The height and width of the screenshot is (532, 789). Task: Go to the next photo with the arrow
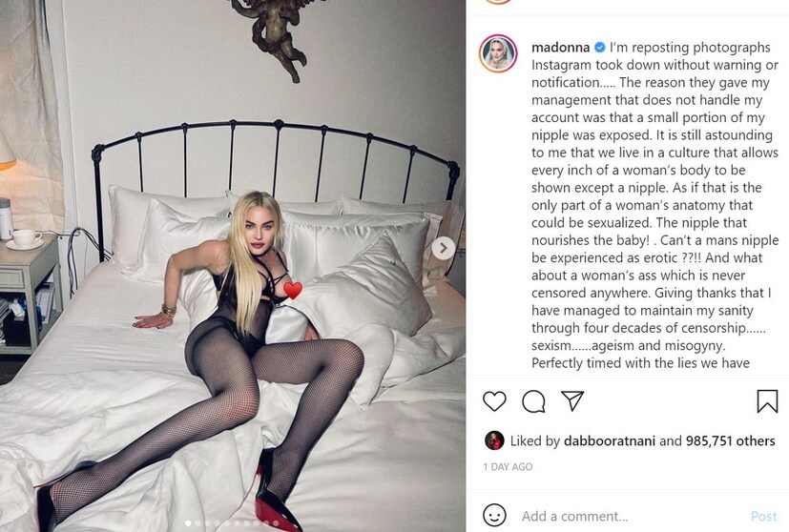point(444,248)
